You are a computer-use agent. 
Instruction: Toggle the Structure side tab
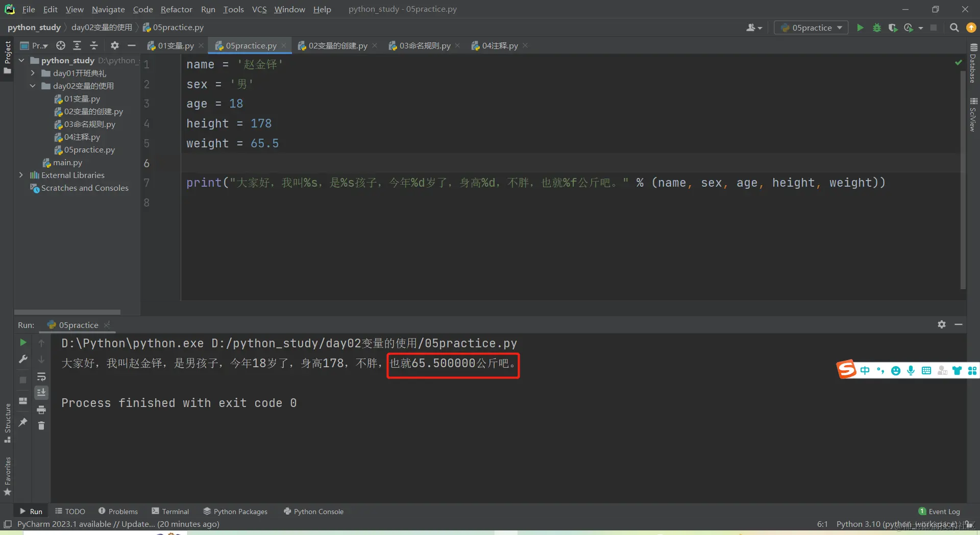(7, 423)
